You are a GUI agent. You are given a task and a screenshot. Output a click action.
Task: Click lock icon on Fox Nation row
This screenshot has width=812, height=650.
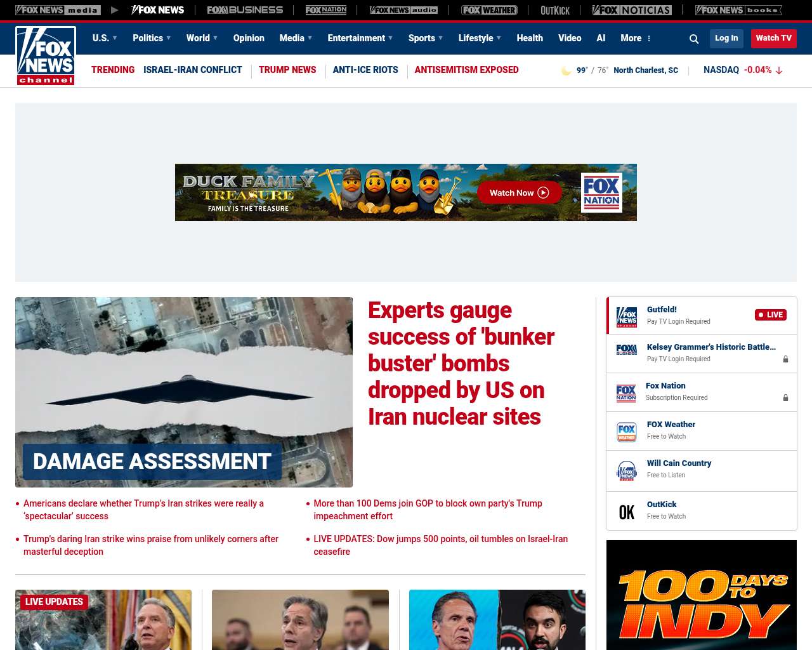(x=785, y=398)
